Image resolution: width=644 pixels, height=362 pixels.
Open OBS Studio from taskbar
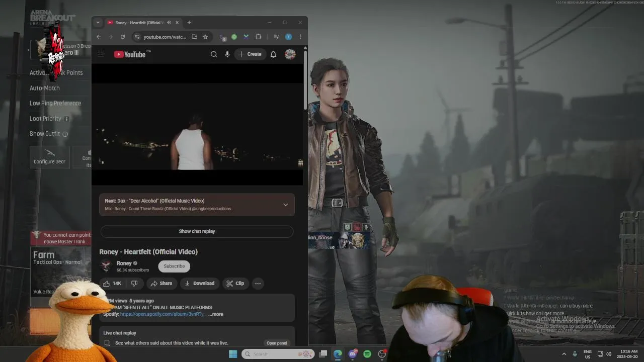(382, 354)
